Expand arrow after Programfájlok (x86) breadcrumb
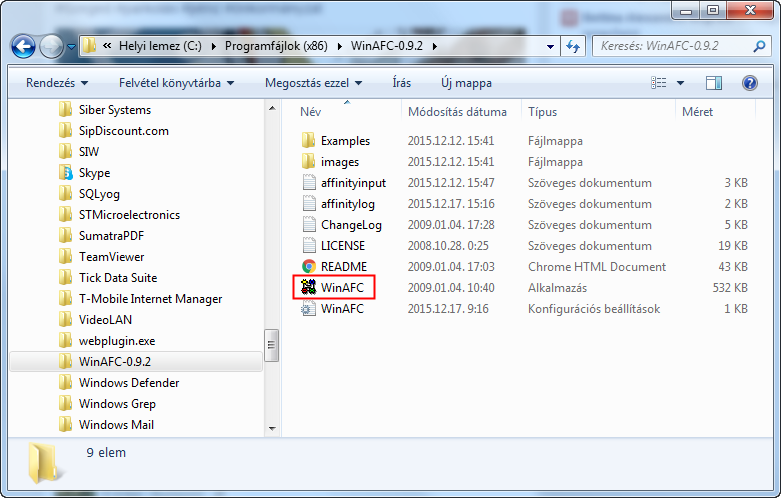Image resolution: width=781 pixels, height=498 pixels. pos(340,46)
